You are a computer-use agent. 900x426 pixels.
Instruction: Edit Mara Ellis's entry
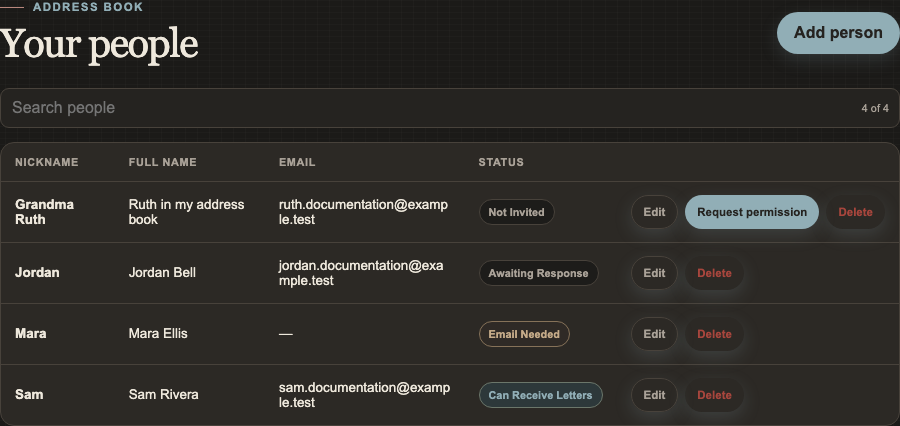[x=654, y=334]
